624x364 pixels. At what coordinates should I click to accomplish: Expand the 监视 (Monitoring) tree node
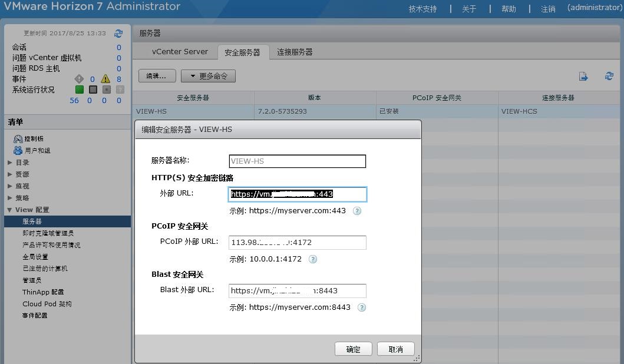(9, 186)
